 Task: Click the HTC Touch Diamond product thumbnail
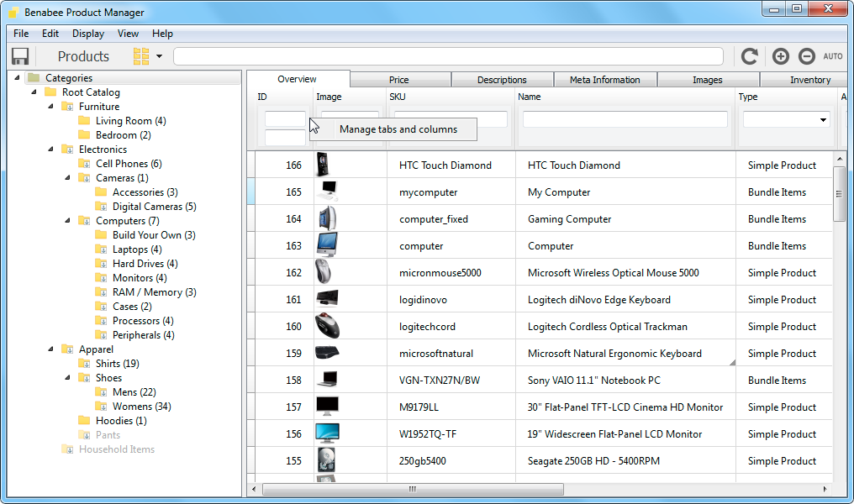pyautogui.click(x=321, y=165)
